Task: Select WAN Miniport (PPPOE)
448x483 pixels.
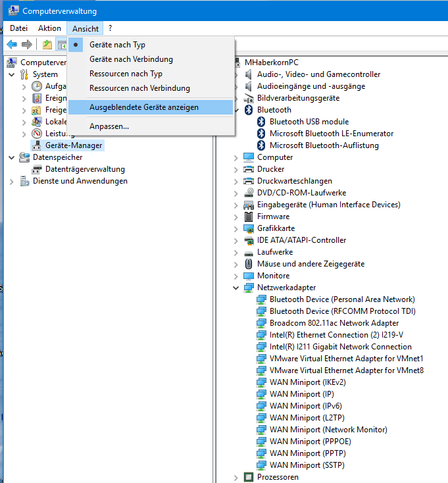Action: click(310, 442)
